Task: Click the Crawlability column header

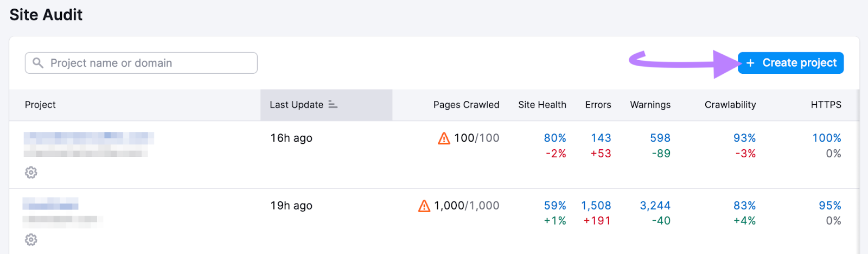Action: tap(730, 105)
